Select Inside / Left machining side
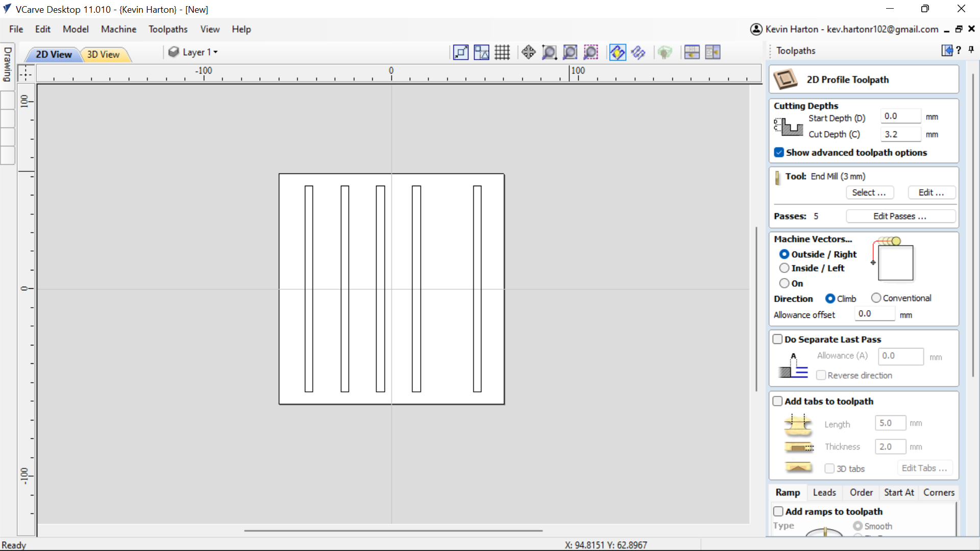Screen dimensions: 980x551 click(784, 268)
